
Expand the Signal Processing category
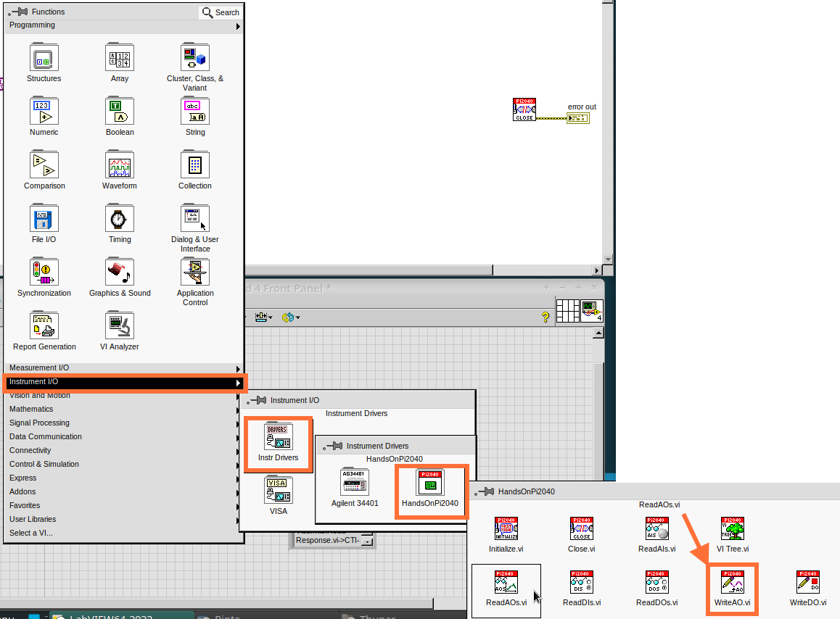[122, 423]
